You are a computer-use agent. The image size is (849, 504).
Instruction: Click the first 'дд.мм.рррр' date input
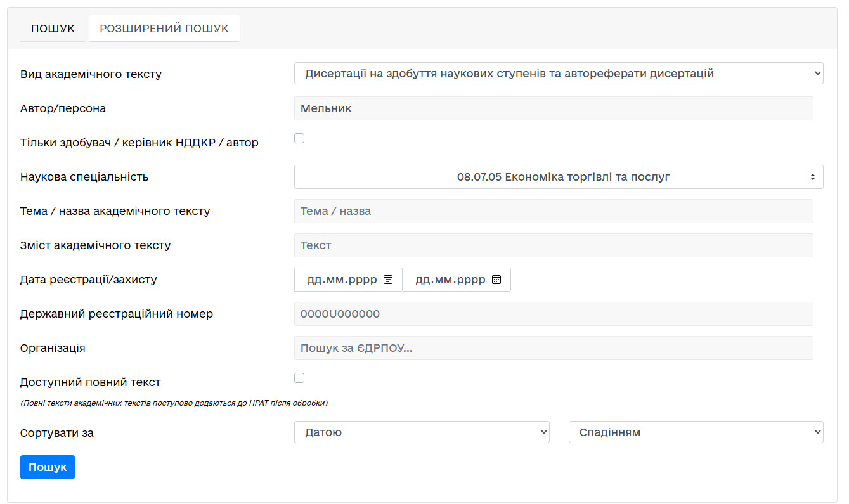pyautogui.click(x=341, y=280)
